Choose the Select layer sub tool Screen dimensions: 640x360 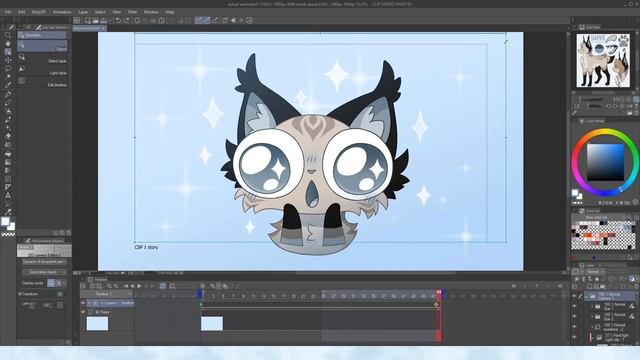42,58
